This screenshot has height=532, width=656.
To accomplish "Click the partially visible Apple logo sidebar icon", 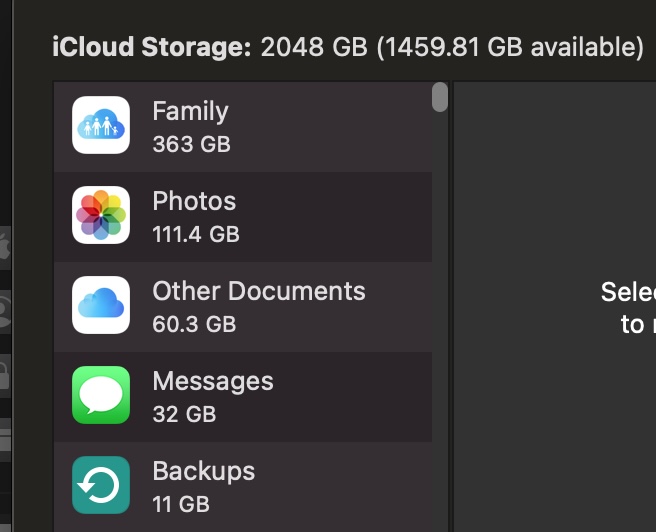I will tap(5, 248).
